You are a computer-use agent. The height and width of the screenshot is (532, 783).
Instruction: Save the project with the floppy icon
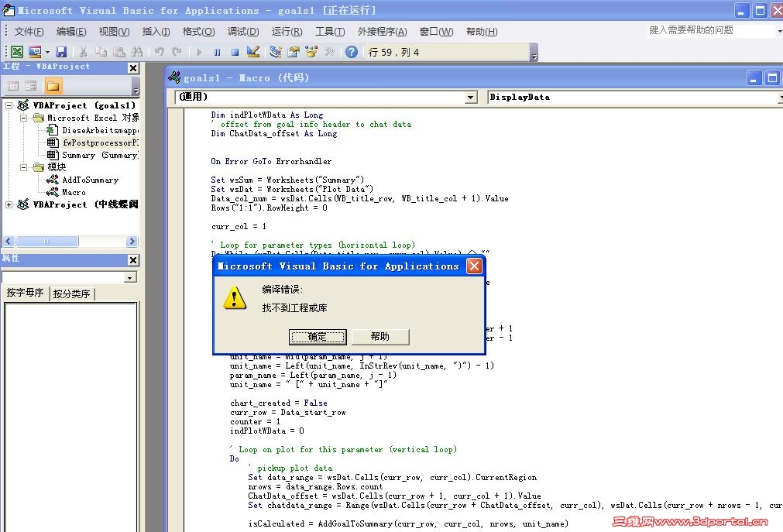click(x=61, y=51)
